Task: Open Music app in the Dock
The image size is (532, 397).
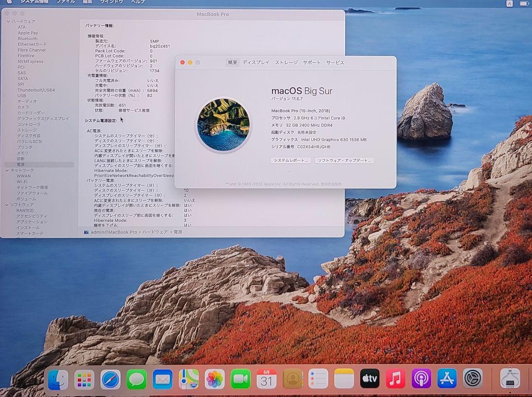Action: click(395, 378)
